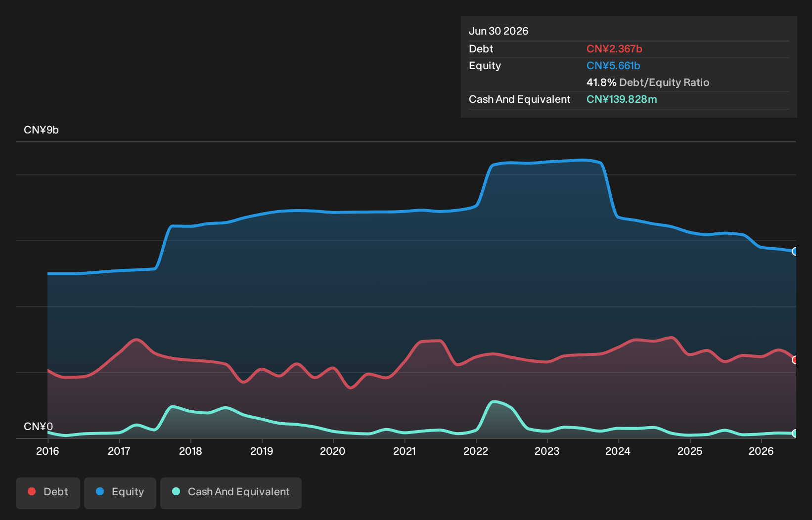The height and width of the screenshot is (520, 812).
Task: Click the 2026 x-axis label
Action: [x=761, y=451]
